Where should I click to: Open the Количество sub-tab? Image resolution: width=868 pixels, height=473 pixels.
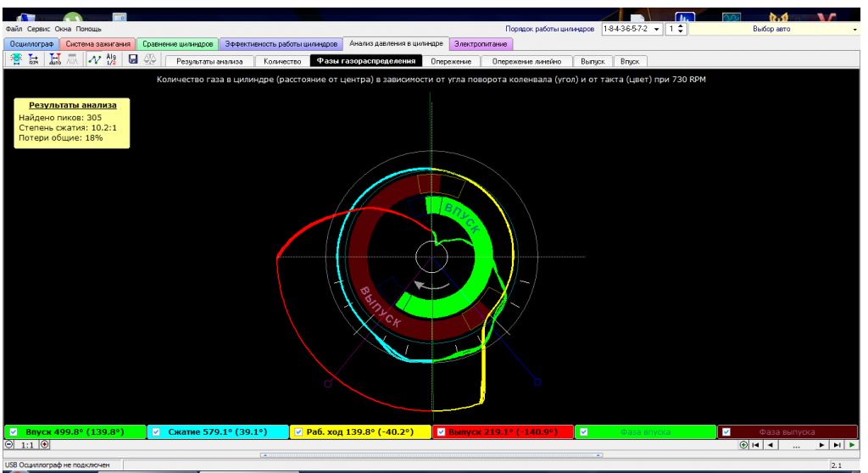click(x=282, y=62)
